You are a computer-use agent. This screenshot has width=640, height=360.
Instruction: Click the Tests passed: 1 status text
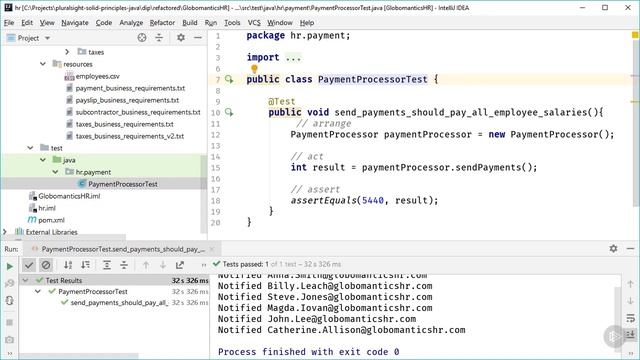tap(245, 264)
